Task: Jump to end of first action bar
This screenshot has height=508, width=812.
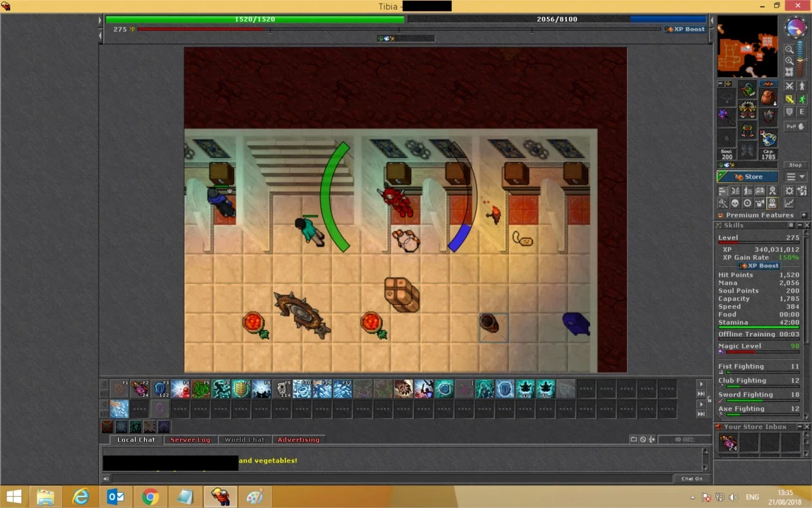Action: 701,394
